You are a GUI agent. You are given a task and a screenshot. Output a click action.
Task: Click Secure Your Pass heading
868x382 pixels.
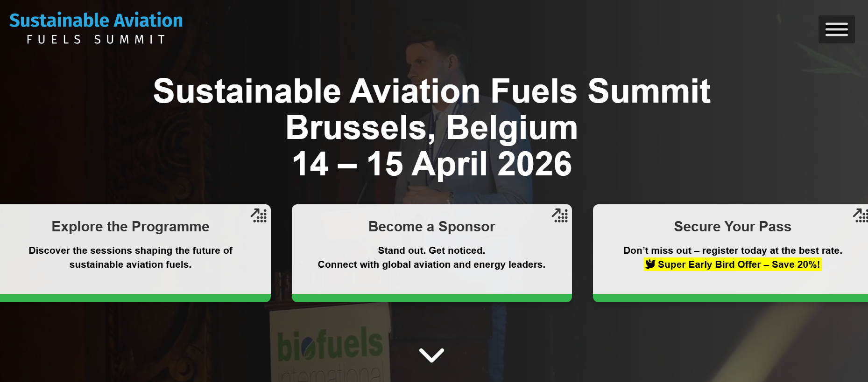tap(733, 227)
